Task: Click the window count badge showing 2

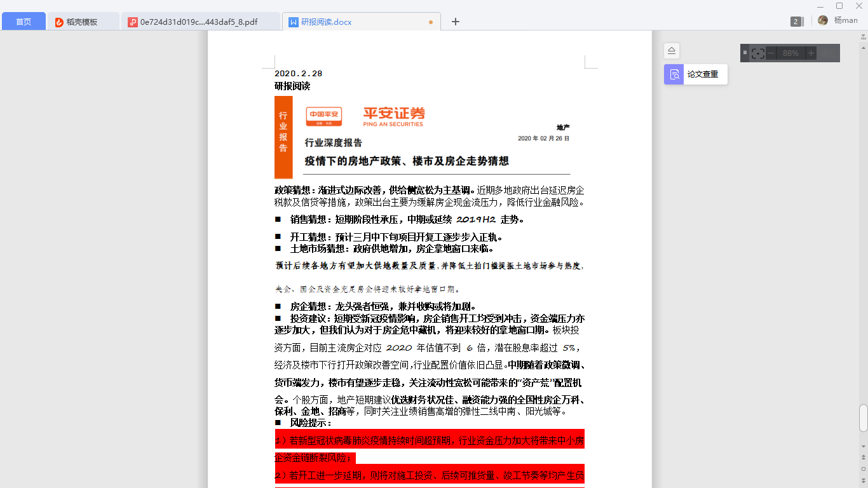Action: pyautogui.click(x=796, y=22)
